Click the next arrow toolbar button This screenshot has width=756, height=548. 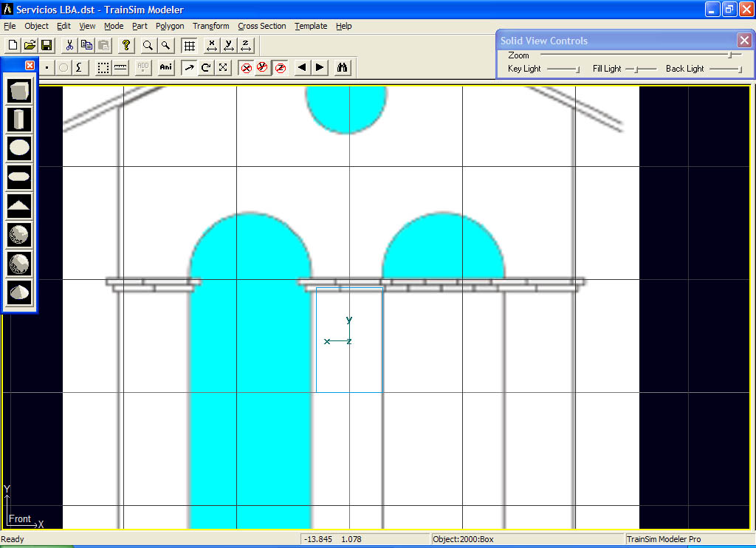pyautogui.click(x=319, y=67)
